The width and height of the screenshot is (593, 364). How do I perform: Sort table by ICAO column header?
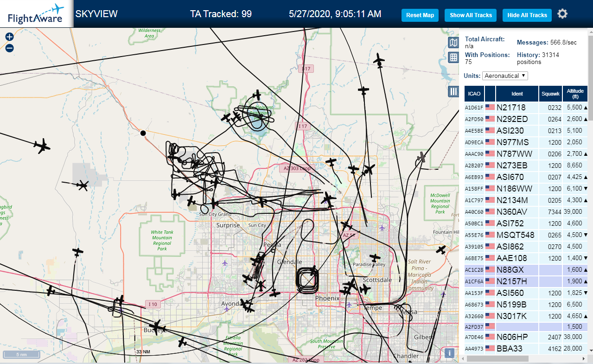point(474,94)
